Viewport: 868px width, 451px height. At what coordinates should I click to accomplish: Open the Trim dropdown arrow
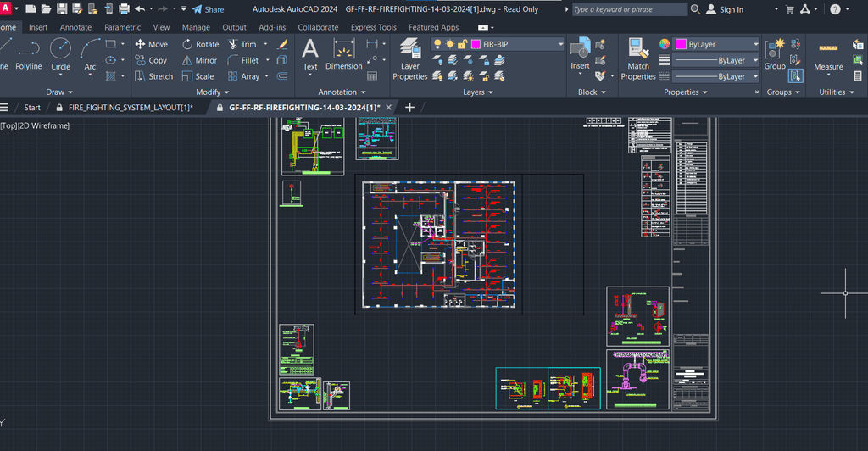pos(265,44)
